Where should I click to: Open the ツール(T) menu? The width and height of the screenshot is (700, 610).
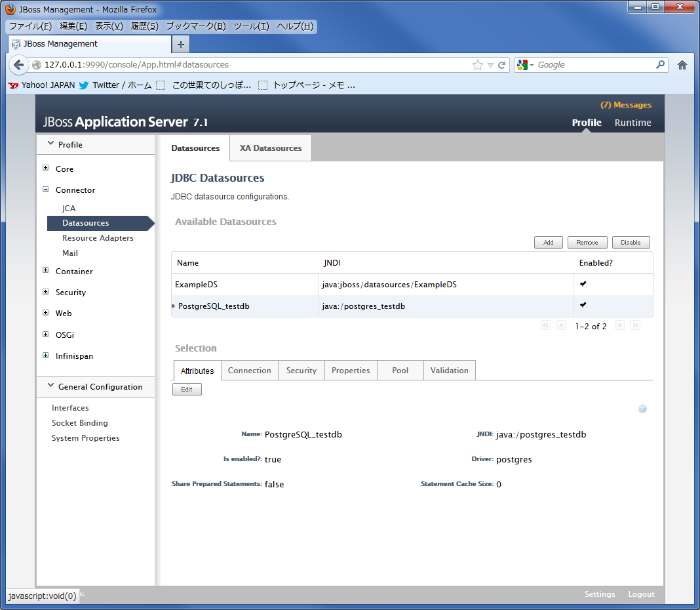[251, 26]
